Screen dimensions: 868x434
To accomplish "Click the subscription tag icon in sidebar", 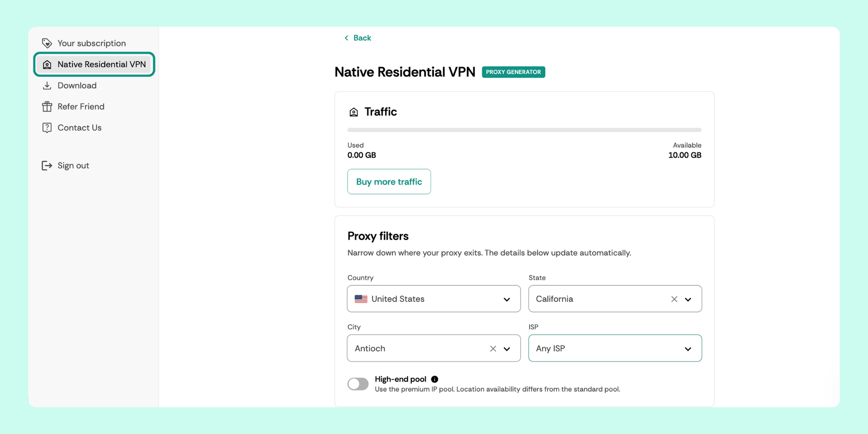I will tap(47, 43).
